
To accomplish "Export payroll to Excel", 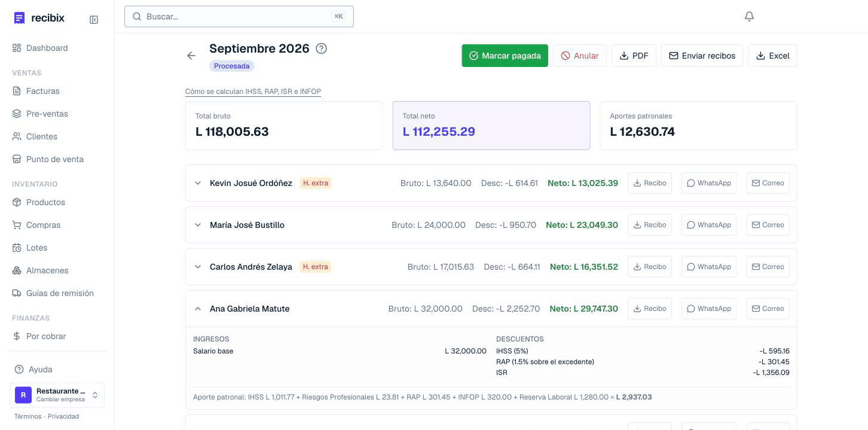I will pos(773,56).
